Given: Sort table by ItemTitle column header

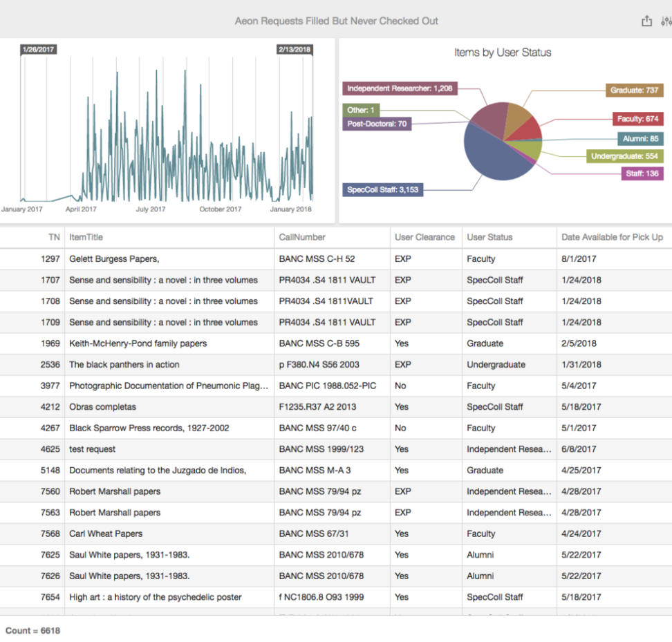Looking at the screenshot, I should 86,237.
